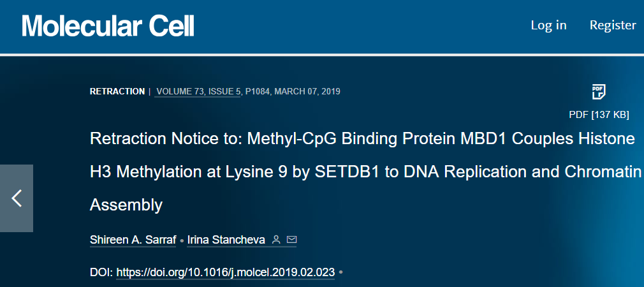Open the PDF download icon
Image resolution: width=644 pixels, height=287 pixels.
point(599,92)
